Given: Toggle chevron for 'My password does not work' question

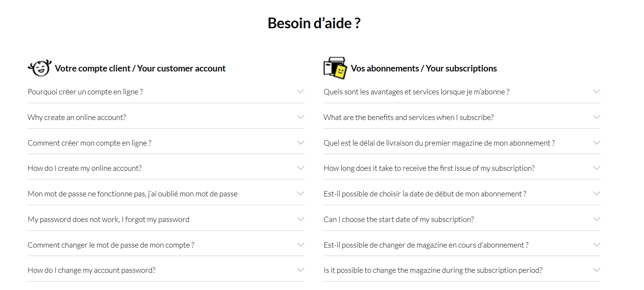Looking at the screenshot, I should coord(301,219).
